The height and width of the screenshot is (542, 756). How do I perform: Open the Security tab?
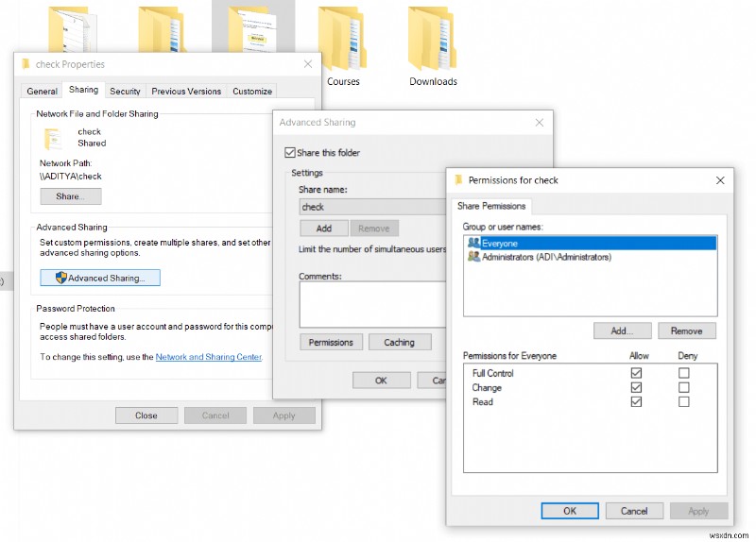(125, 91)
